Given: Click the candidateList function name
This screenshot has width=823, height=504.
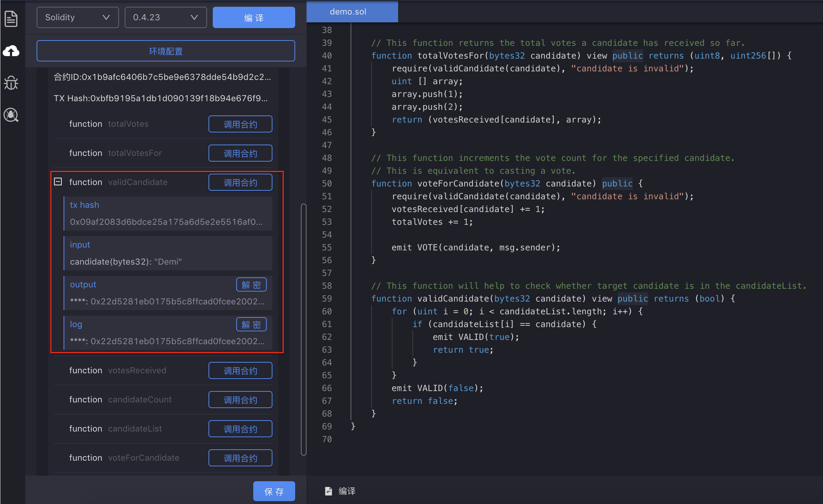Looking at the screenshot, I should click(x=135, y=429).
